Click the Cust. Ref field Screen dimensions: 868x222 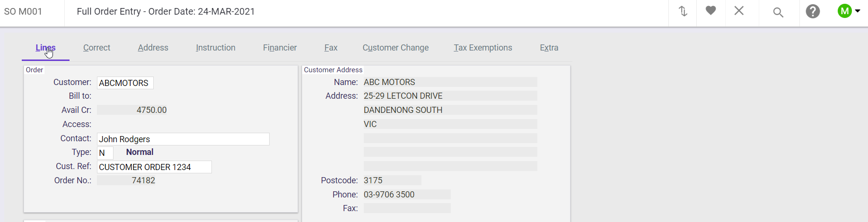pyautogui.click(x=154, y=167)
